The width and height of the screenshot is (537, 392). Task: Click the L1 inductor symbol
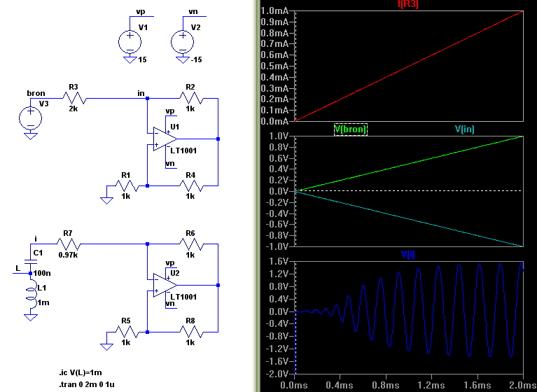click(x=30, y=295)
